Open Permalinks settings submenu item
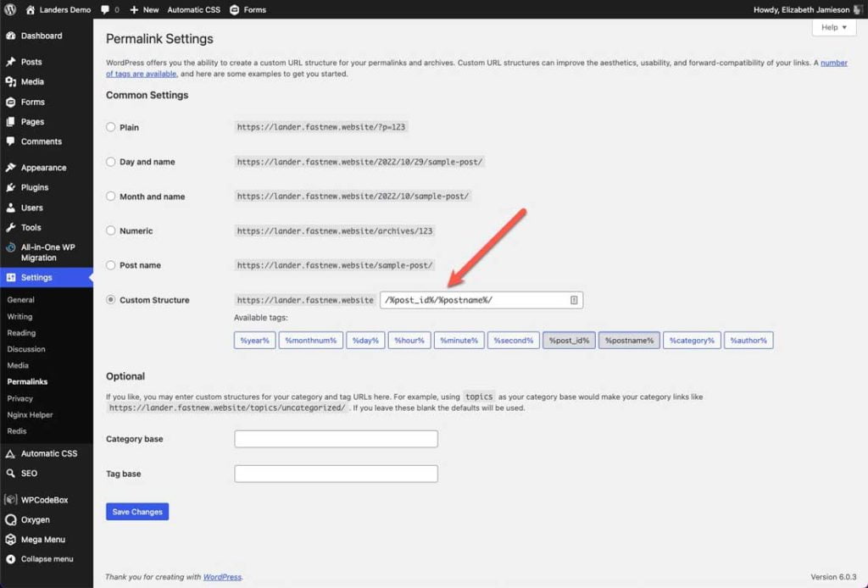Image resolution: width=868 pixels, height=588 pixels. pyautogui.click(x=27, y=381)
